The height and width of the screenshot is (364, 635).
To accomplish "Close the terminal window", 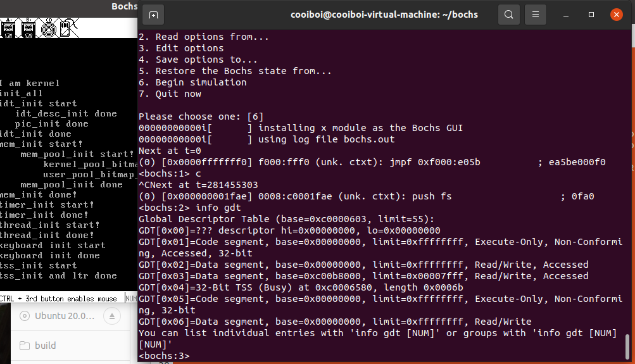I will pos(617,15).
